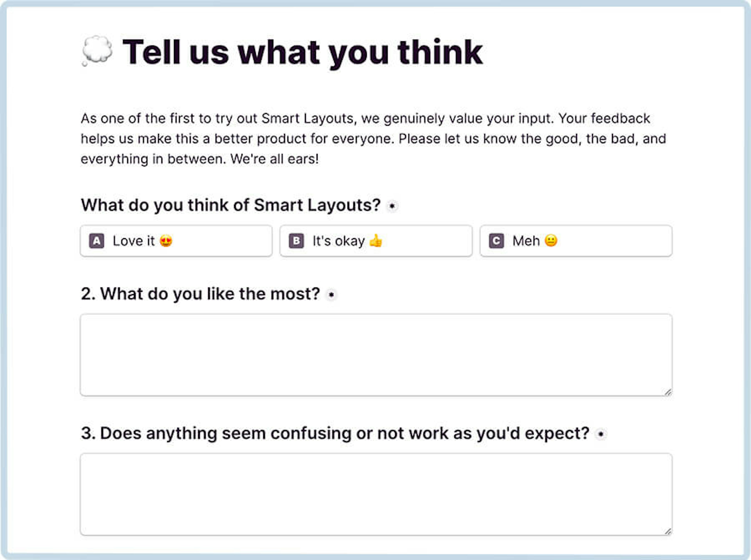Focus the "What do you like the most?" text area
751x560 pixels.
click(x=376, y=355)
